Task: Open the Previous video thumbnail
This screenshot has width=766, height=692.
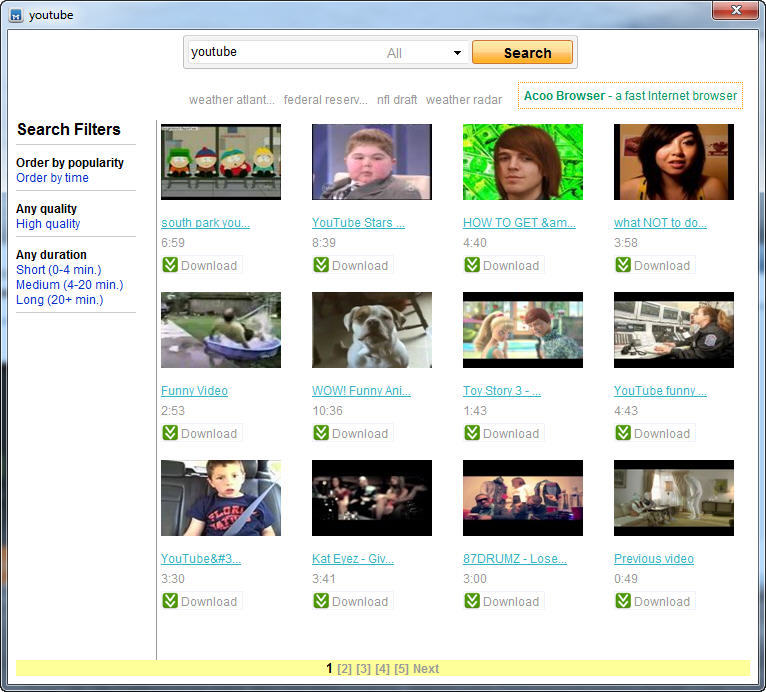Action: 674,498
